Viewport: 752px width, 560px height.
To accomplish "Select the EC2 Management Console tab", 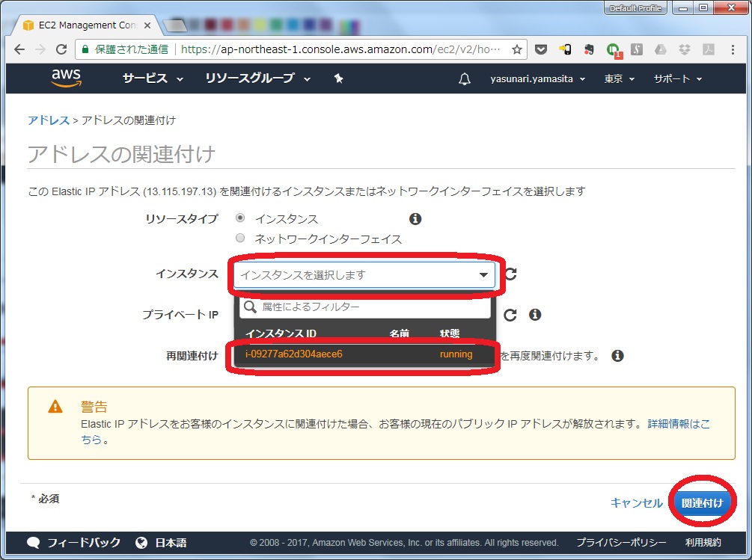I will (88, 25).
